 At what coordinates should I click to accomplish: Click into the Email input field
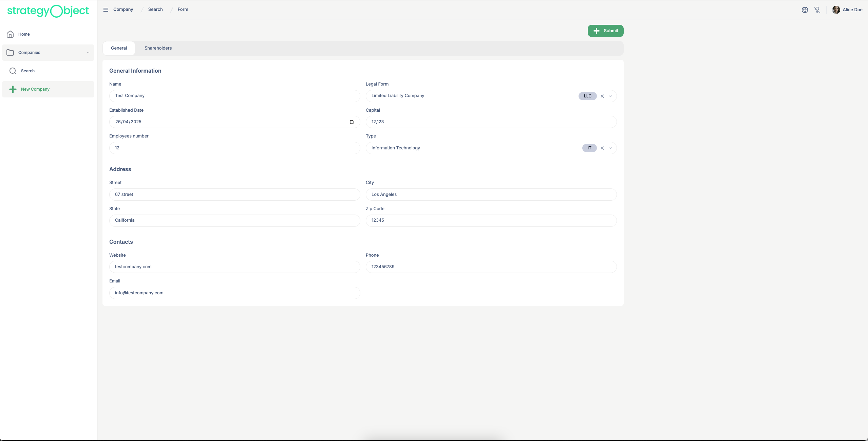click(x=234, y=293)
